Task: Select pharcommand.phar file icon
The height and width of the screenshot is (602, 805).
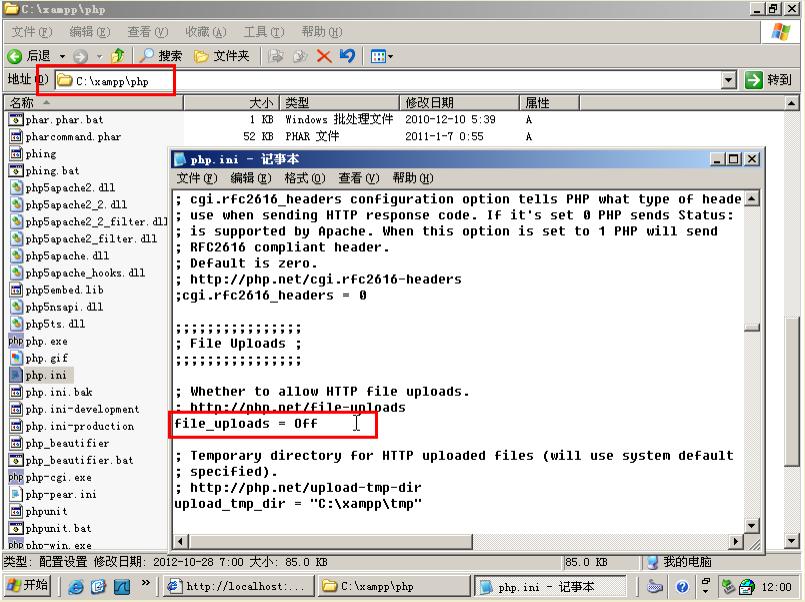Action: point(16,137)
